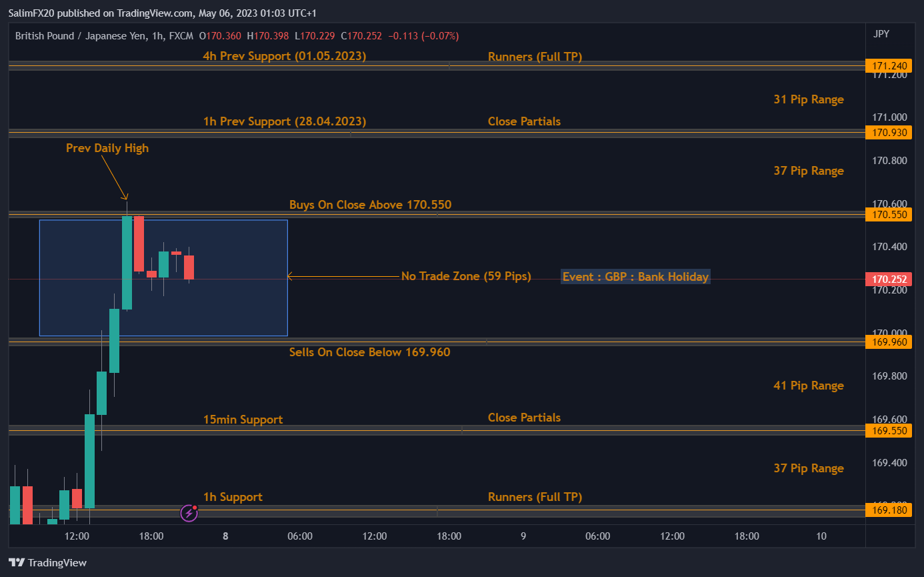Click the date 9 on time axis
The height and width of the screenshot is (577, 924).
523,536
